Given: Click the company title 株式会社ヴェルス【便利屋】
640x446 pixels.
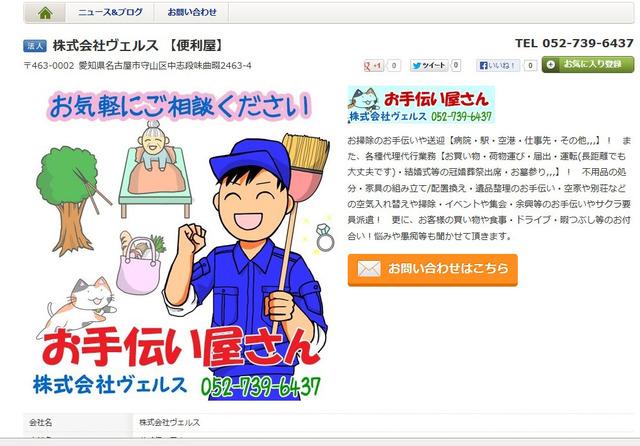Looking at the screenshot, I should point(139,45).
